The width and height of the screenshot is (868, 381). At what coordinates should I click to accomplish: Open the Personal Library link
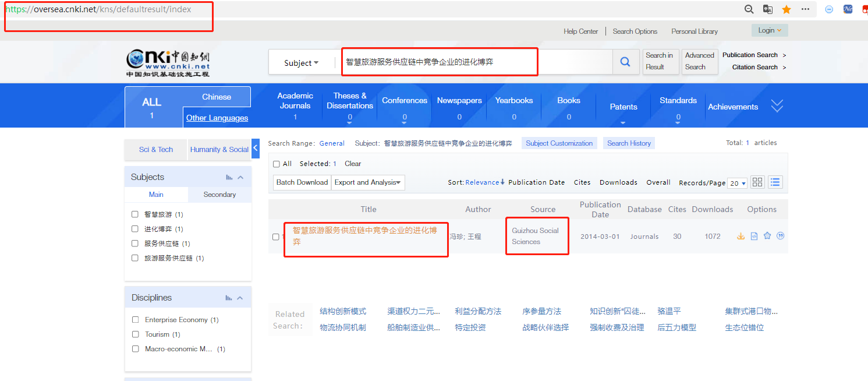click(695, 31)
